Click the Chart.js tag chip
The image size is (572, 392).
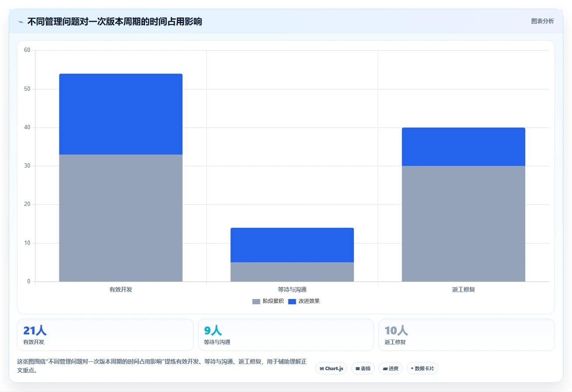click(x=331, y=368)
